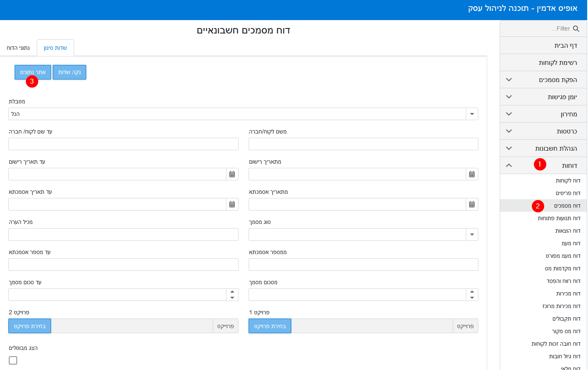The height and width of the screenshot is (370, 588).
Task: Expand the יומן פגישות sidebar section
Action: [x=543, y=97]
